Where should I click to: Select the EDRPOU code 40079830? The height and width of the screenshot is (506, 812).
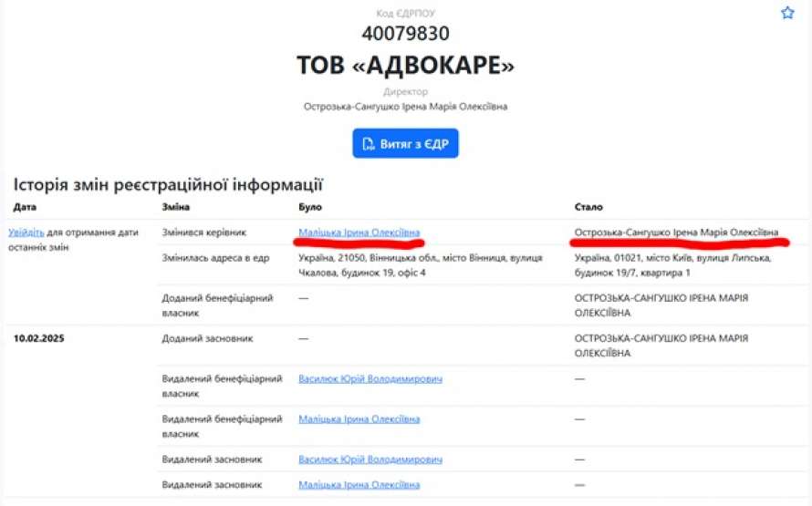pos(405,34)
